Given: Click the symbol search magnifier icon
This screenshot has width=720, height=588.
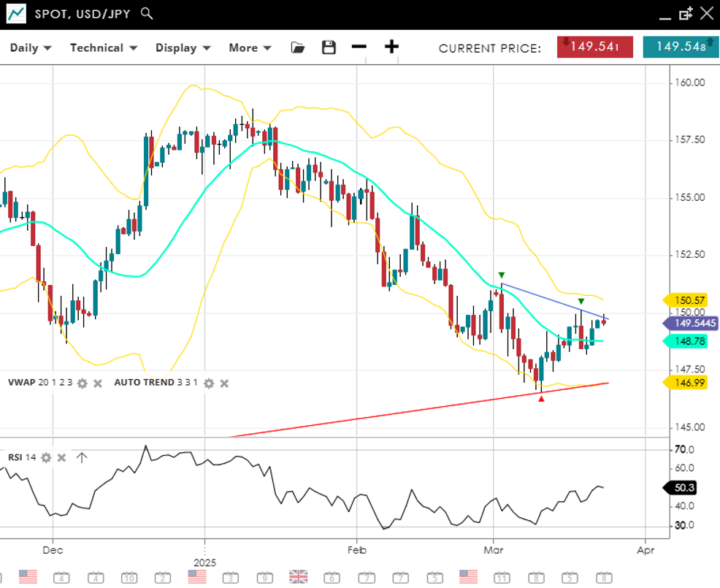Looking at the screenshot, I should click(x=147, y=13).
